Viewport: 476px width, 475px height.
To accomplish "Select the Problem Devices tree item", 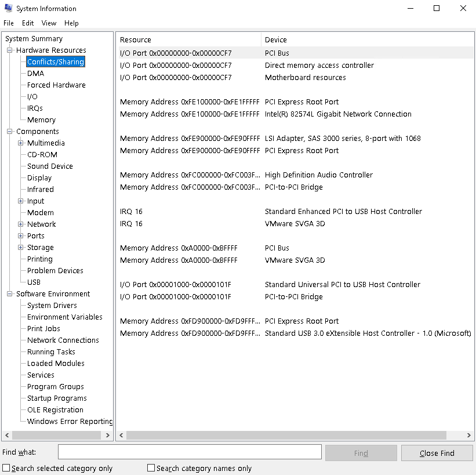I will 54,270.
